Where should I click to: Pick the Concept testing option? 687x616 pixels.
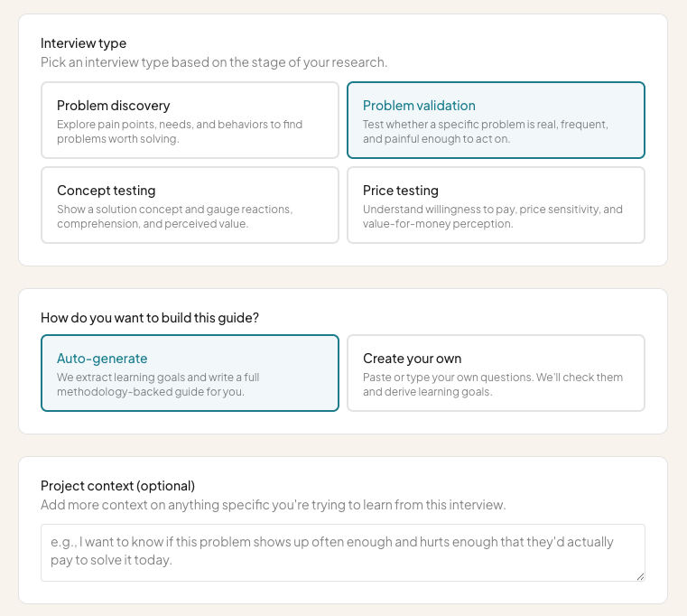[190, 205]
